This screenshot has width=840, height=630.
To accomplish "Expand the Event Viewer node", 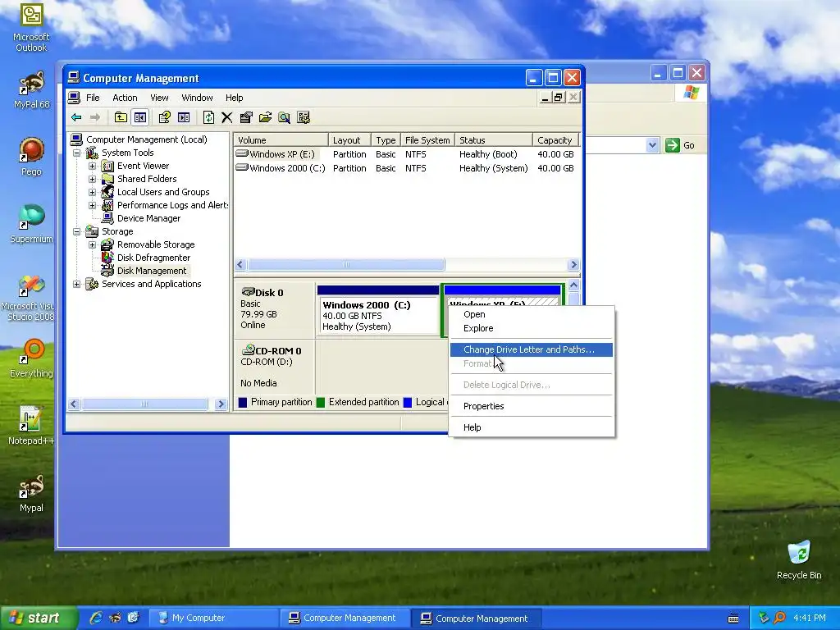I will [92, 166].
